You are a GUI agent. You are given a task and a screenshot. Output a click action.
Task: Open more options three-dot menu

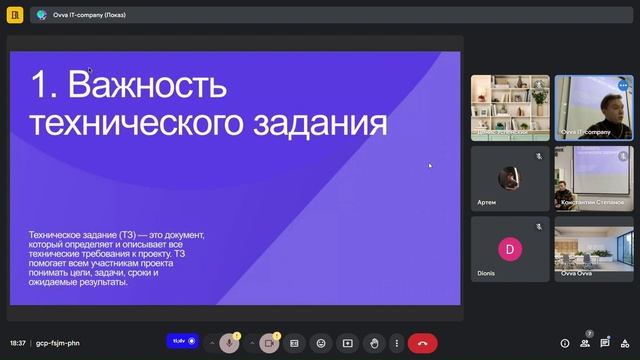396,343
